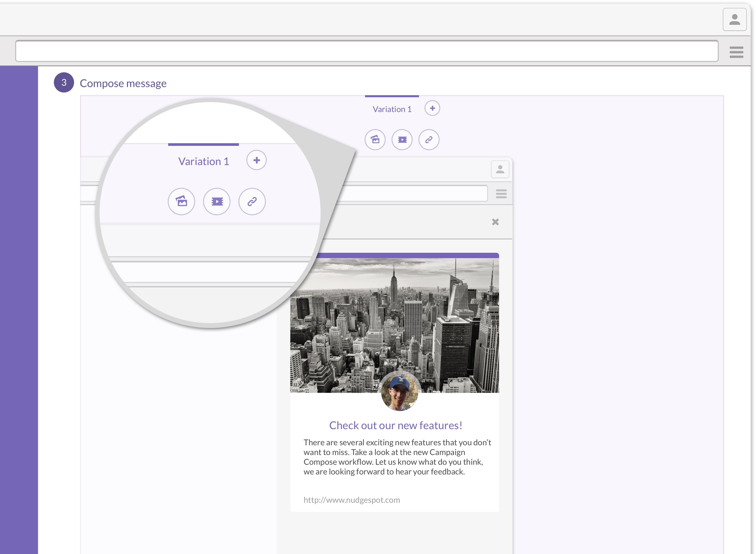Click the magnified image gallery icon
This screenshot has width=756, height=554.
point(181,201)
